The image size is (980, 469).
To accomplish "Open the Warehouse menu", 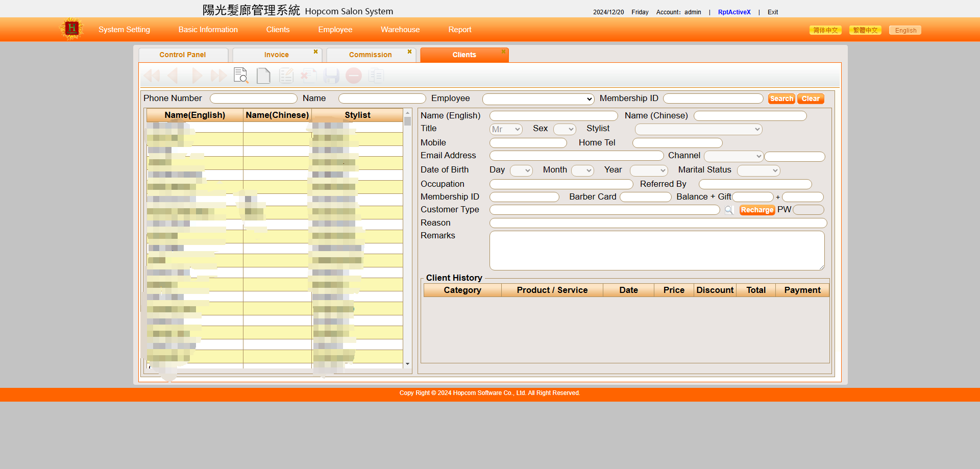I will click(x=400, y=30).
